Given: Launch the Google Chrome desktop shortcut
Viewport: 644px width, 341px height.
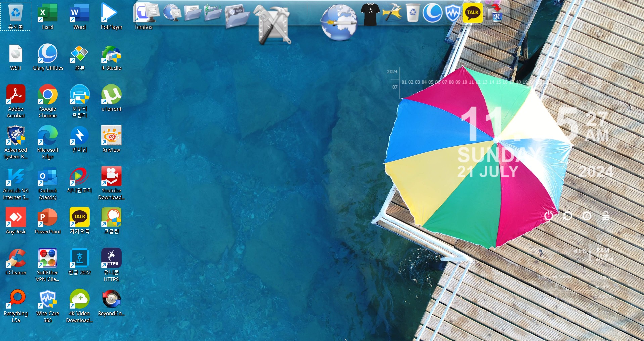Looking at the screenshot, I should pos(48,101).
